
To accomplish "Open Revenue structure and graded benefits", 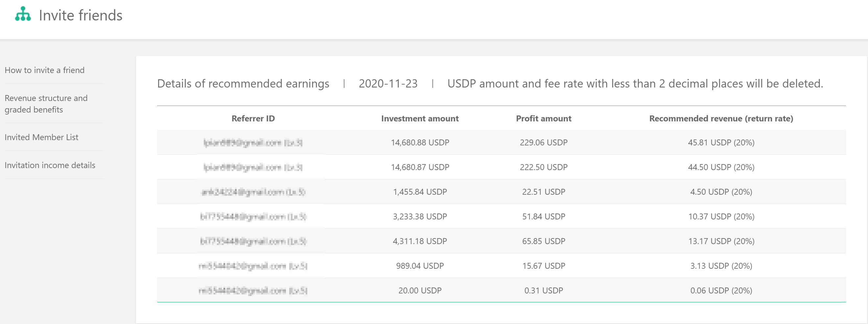I will click(x=46, y=104).
